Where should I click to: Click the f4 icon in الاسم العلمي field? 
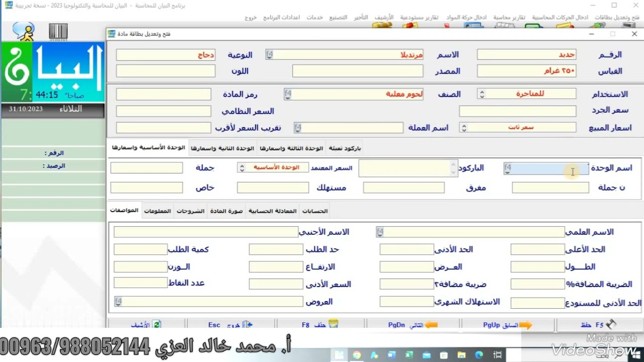[x=380, y=232]
